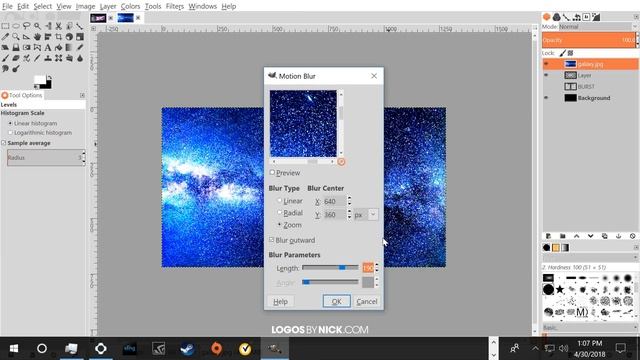Select Logarithmic histogram option
The width and height of the screenshot is (640, 360).
[x=10, y=133]
